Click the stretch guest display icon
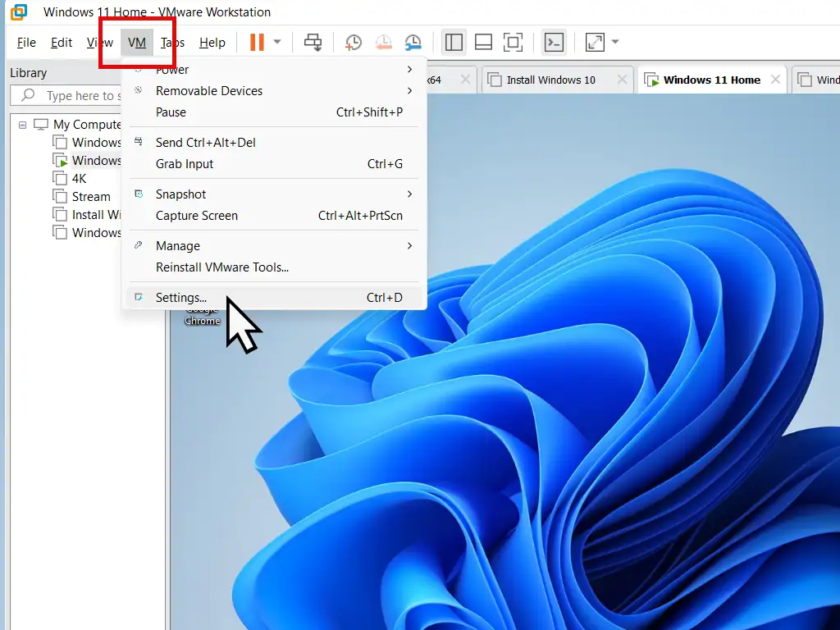This screenshot has width=840, height=630. [595, 42]
